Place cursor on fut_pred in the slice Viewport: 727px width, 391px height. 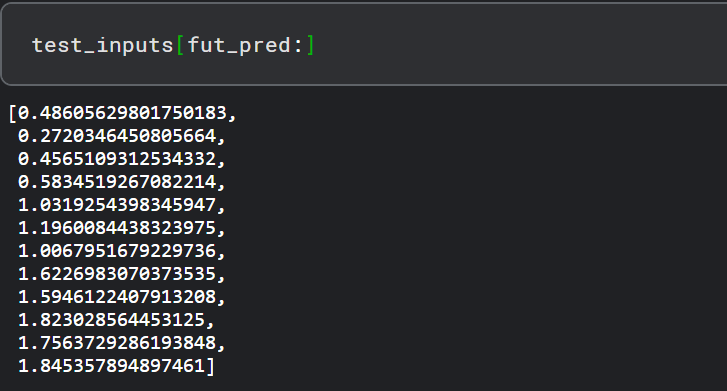(239, 45)
